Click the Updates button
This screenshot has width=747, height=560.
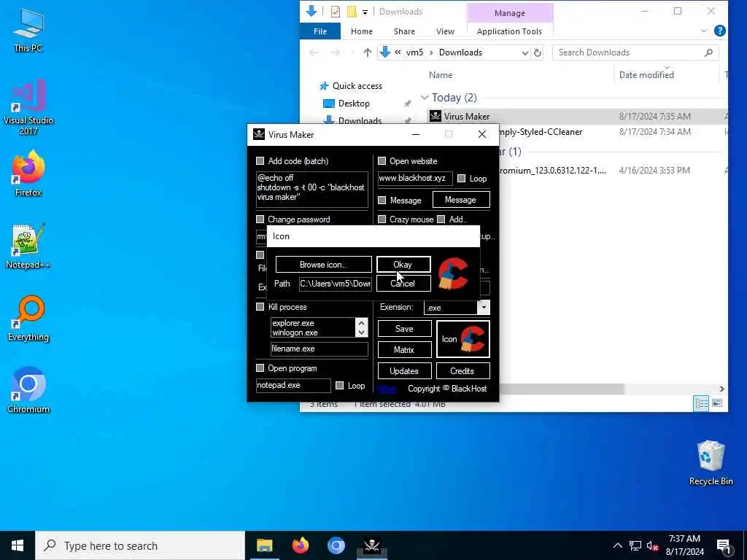click(x=404, y=371)
